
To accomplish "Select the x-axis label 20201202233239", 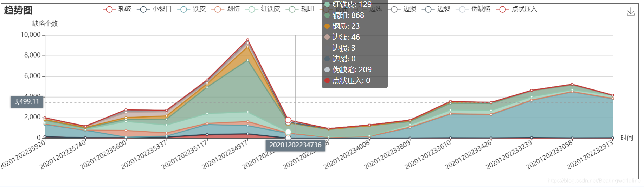I will coord(509,155).
